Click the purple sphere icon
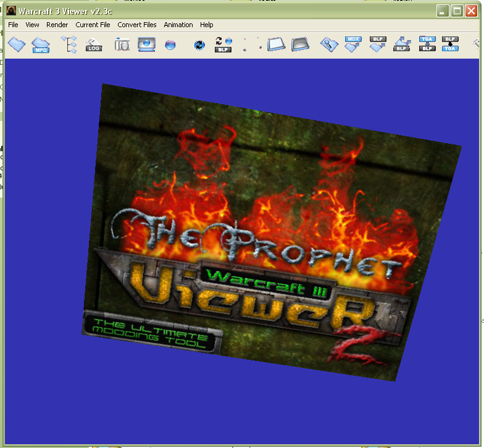Viewport: 484px width, 448px height. 170,45
